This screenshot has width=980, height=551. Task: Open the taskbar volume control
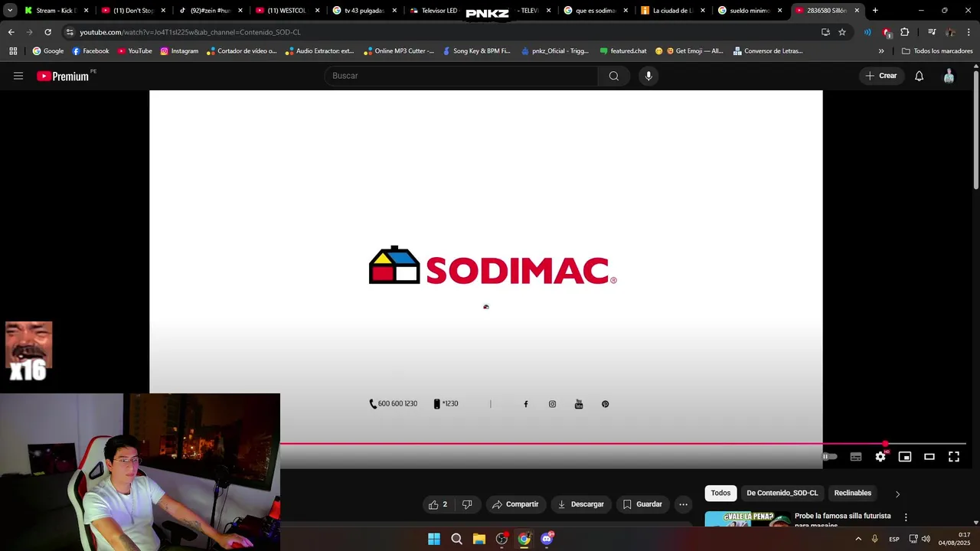pyautogui.click(x=926, y=539)
